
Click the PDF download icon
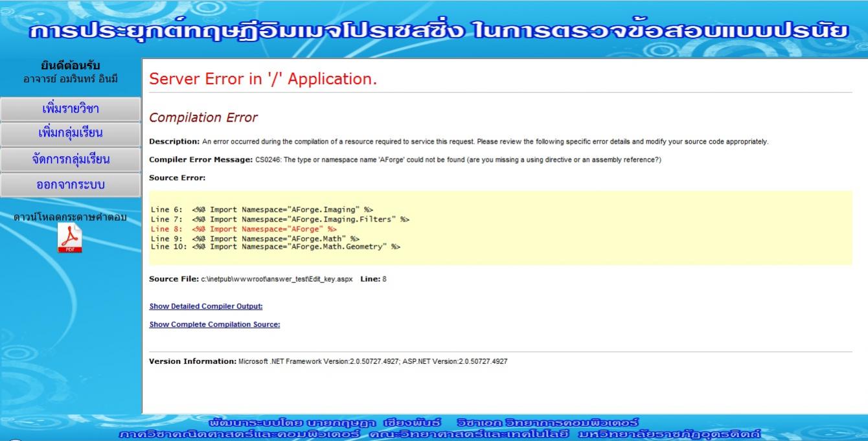click(70, 239)
